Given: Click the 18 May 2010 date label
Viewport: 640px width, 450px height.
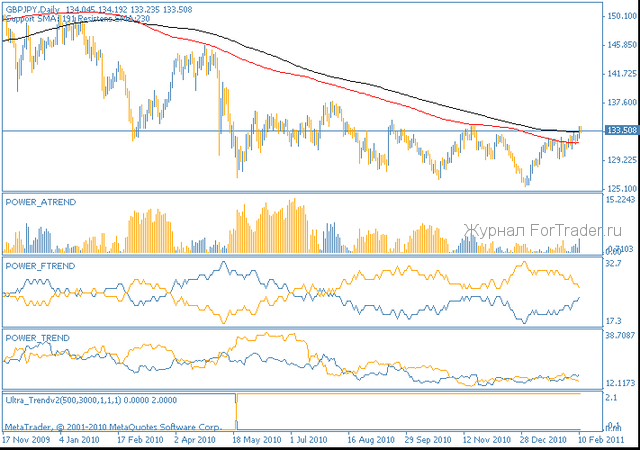Looking at the screenshot, I should 257,440.
